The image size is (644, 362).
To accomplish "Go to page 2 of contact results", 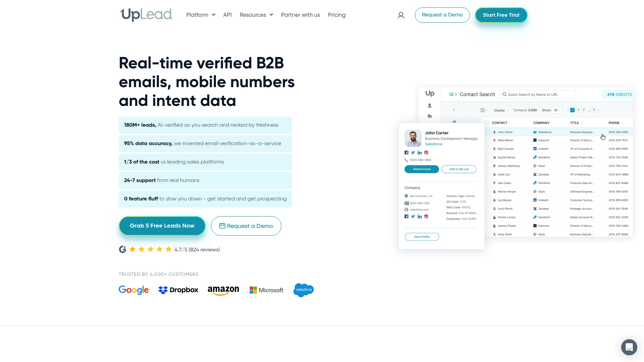I will (x=578, y=110).
